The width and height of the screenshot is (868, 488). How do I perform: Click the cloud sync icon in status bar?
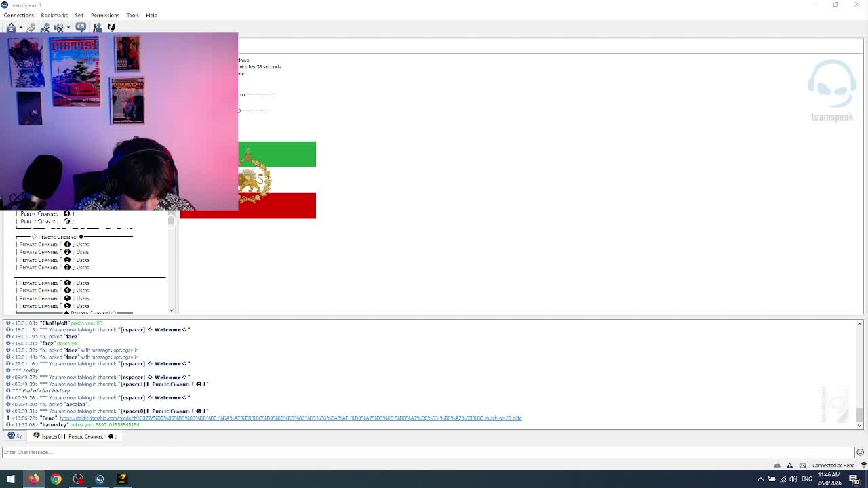(x=777, y=466)
